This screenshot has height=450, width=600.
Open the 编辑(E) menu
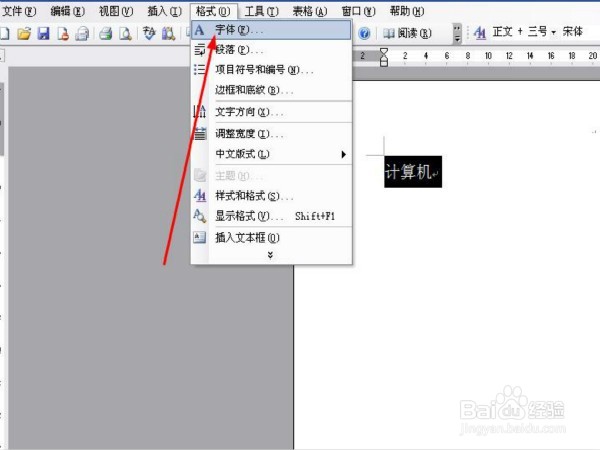click(x=67, y=11)
